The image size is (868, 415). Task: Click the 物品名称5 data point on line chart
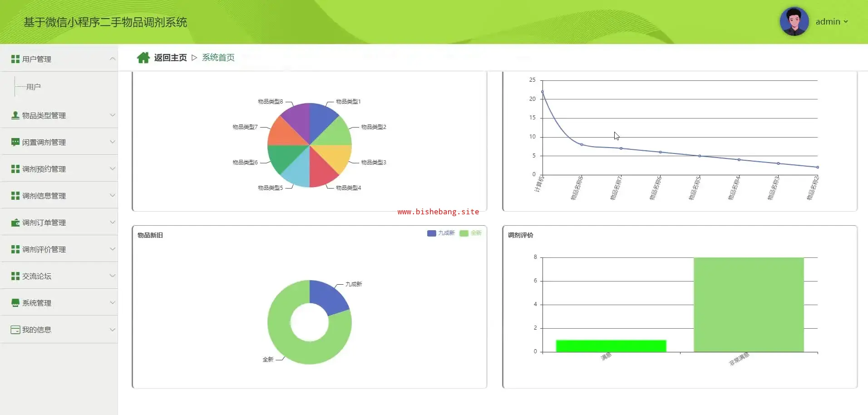700,156
